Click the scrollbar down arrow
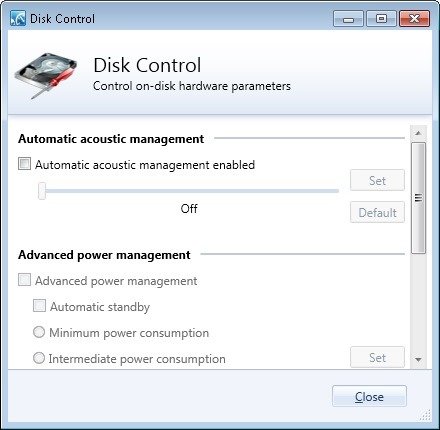Screen dimensions: 440x430 click(x=418, y=359)
